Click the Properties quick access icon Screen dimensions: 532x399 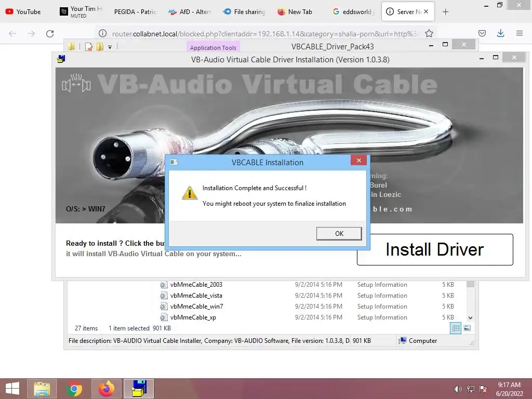pos(89,47)
